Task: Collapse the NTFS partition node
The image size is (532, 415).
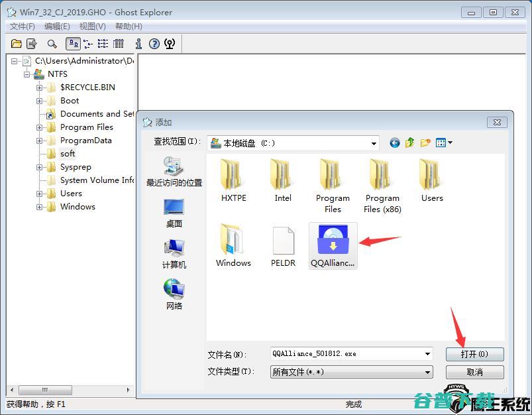Action: pos(27,74)
